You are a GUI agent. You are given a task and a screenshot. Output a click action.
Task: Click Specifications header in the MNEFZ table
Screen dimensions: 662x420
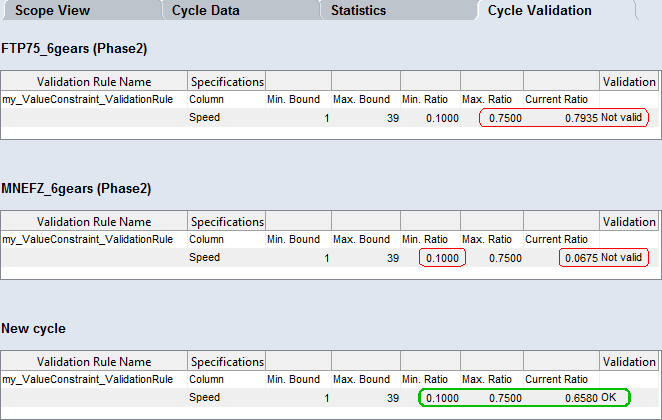click(x=227, y=221)
